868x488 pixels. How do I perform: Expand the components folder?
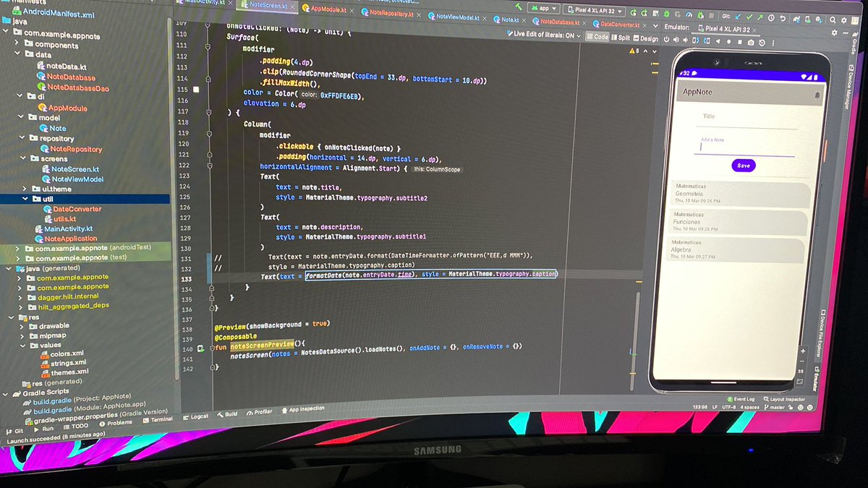[x=17, y=44]
